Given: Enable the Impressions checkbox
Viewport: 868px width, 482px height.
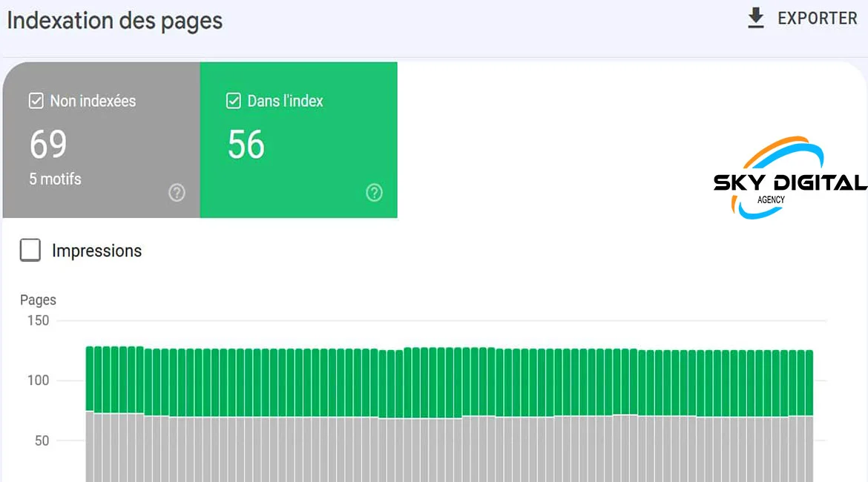Looking at the screenshot, I should tap(30, 250).
